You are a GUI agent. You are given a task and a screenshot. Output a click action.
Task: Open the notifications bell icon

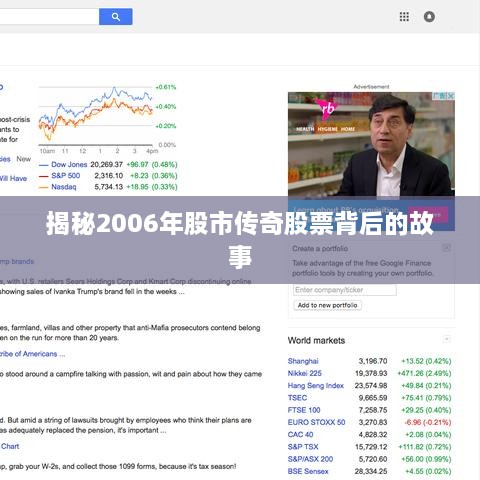[429, 17]
